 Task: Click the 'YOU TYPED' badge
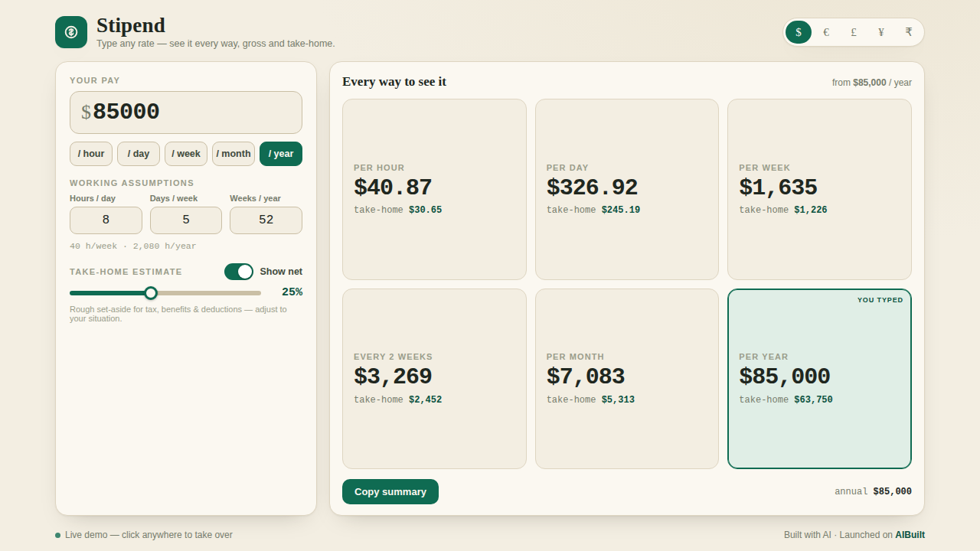click(x=880, y=300)
